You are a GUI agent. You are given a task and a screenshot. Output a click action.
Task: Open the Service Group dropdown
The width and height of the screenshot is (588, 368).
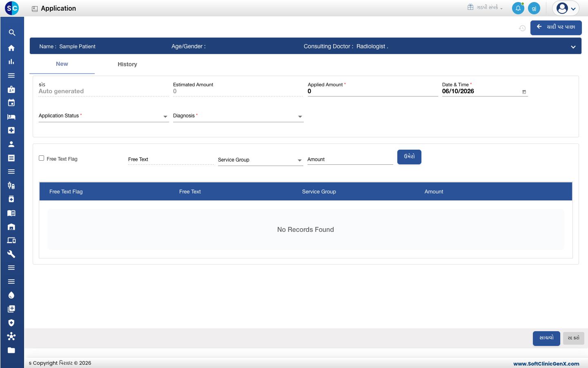pos(260,160)
